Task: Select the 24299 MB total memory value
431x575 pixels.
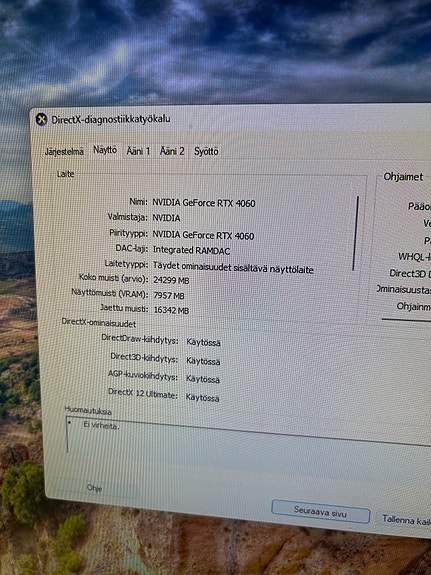Action: 171,281
